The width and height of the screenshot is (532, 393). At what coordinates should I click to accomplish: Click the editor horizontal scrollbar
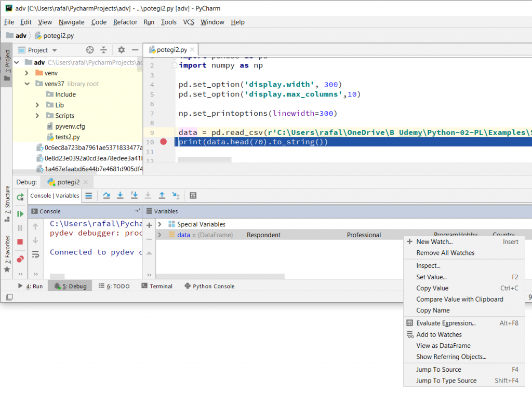pos(205,159)
